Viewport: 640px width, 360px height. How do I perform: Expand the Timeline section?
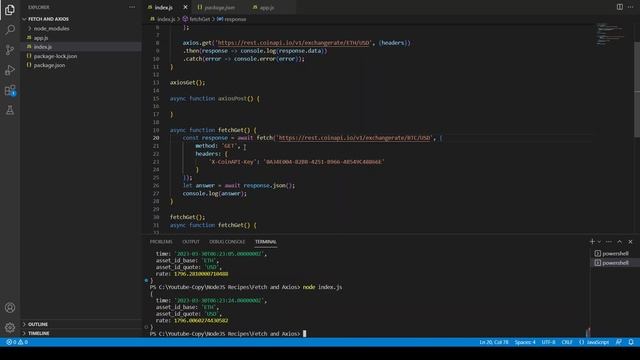(39, 333)
